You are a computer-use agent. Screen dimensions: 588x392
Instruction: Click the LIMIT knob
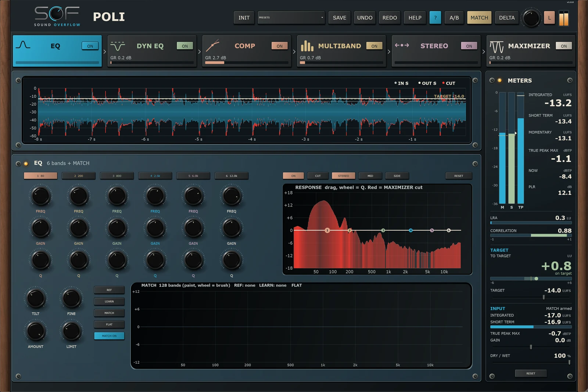[71, 331]
